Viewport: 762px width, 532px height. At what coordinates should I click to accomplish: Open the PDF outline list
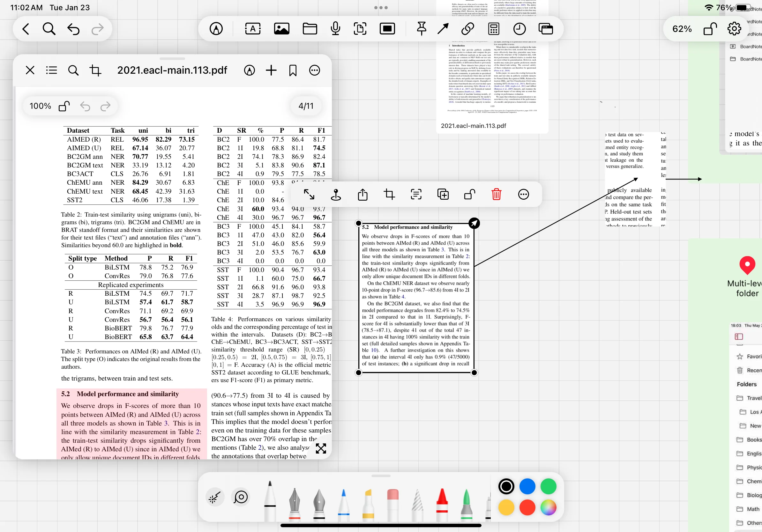coord(51,70)
